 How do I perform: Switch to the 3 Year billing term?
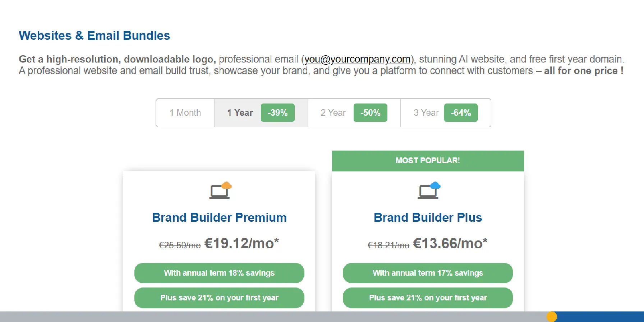426,113
